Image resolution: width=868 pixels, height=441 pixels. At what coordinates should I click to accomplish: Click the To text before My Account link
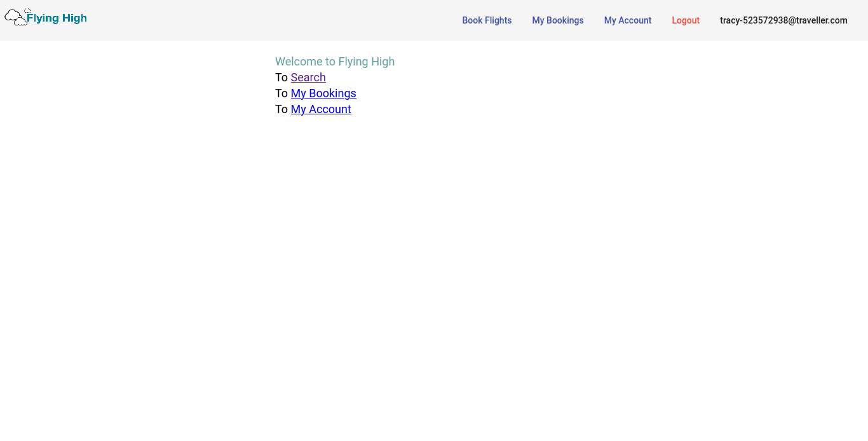(281, 109)
